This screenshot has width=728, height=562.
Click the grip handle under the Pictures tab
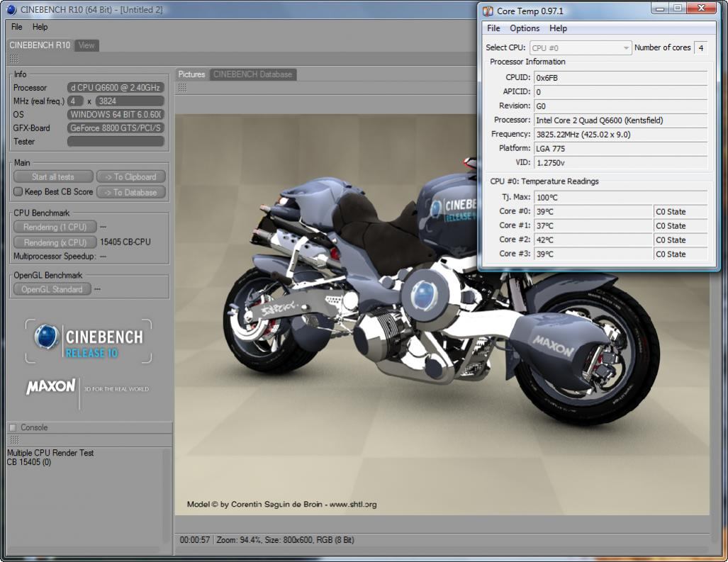tap(182, 87)
